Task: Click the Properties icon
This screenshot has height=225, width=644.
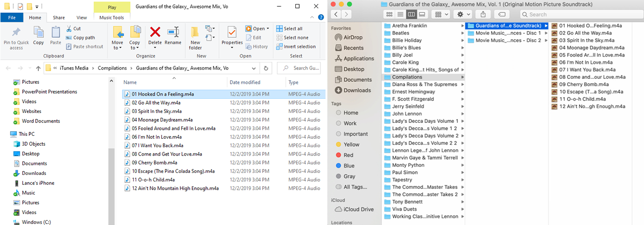Action: point(232,32)
